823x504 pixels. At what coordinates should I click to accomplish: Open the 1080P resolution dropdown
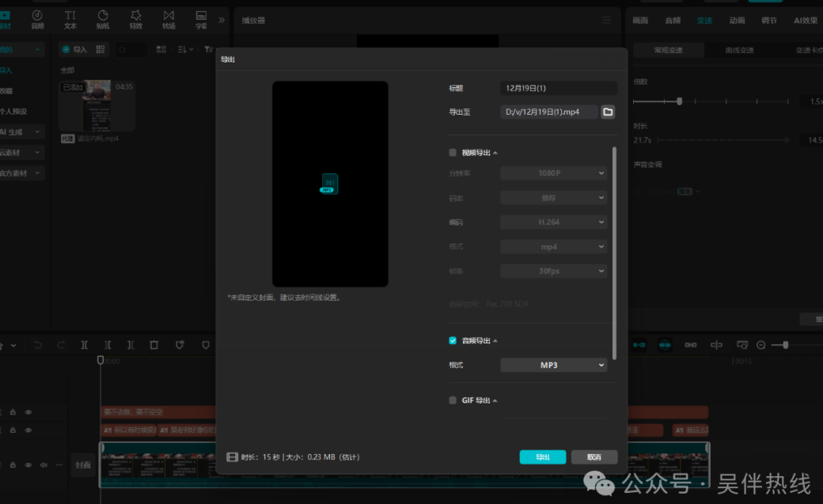[x=554, y=172]
